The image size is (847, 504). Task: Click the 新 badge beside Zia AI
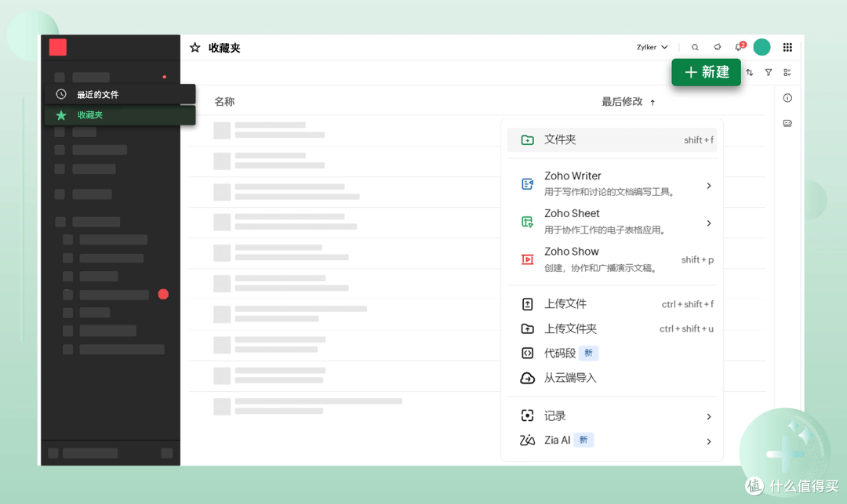(x=583, y=441)
